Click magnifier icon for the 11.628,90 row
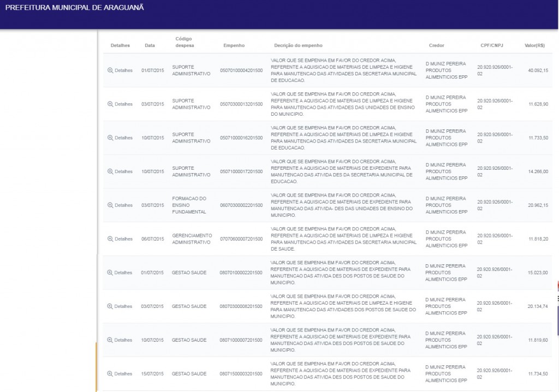559x392 pixels. pos(110,104)
